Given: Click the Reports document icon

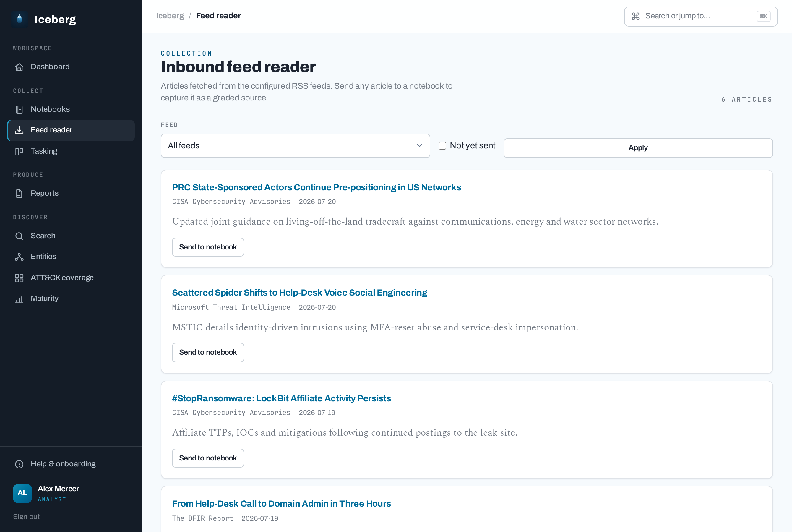Looking at the screenshot, I should [19, 193].
